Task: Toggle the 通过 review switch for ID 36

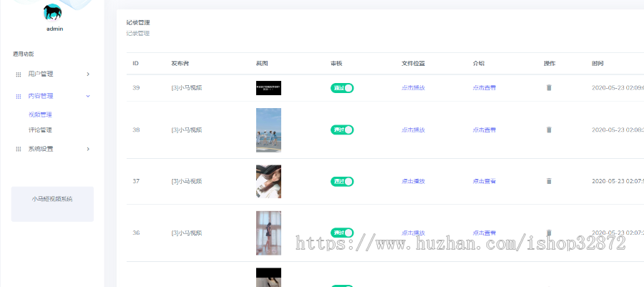Action: pyautogui.click(x=342, y=233)
